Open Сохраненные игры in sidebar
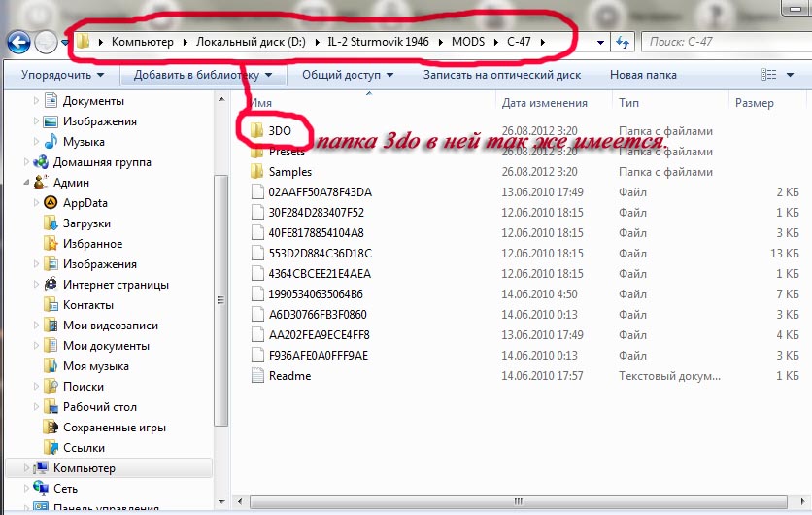 (114, 428)
